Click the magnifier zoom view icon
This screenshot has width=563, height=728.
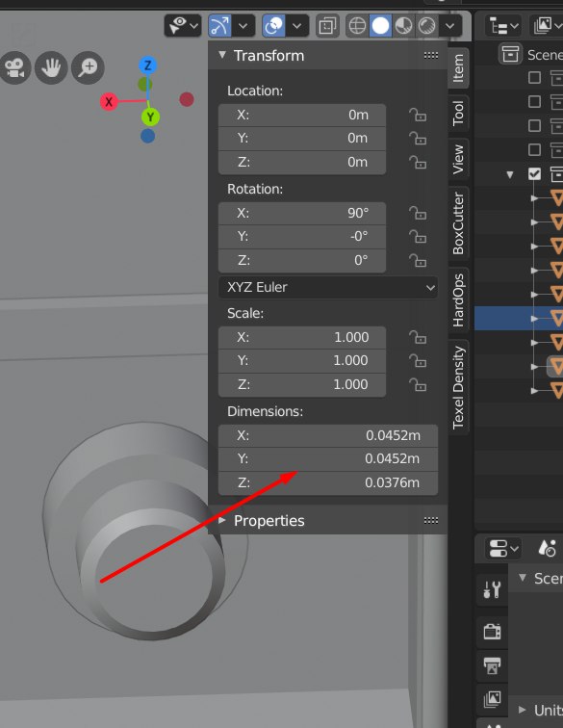88,67
